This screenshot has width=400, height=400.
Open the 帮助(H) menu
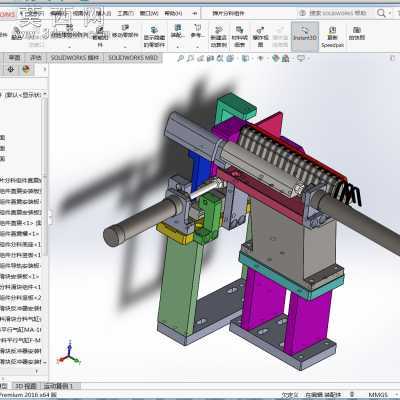click(173, 13)
